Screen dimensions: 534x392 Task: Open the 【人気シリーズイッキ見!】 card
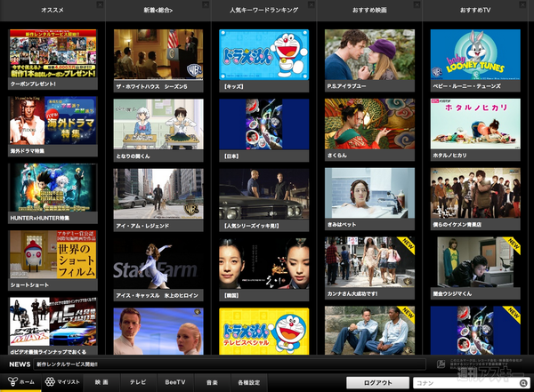pyautogui.click(x=264, y=200)
